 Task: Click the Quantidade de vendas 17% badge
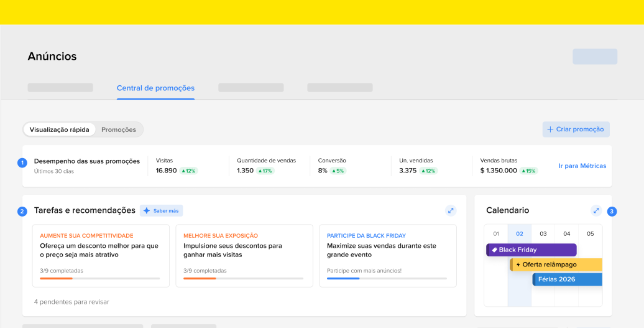coord(265,171)
